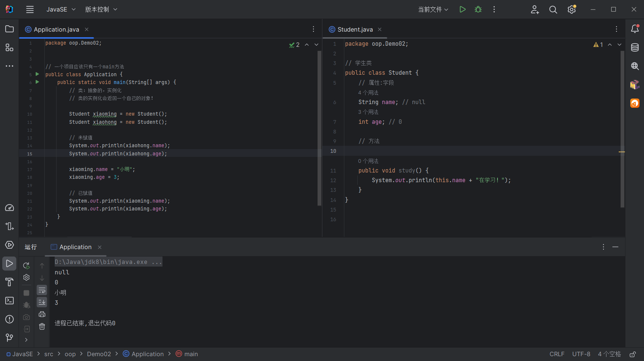Open the main hamburger menu

pos(30,9)
